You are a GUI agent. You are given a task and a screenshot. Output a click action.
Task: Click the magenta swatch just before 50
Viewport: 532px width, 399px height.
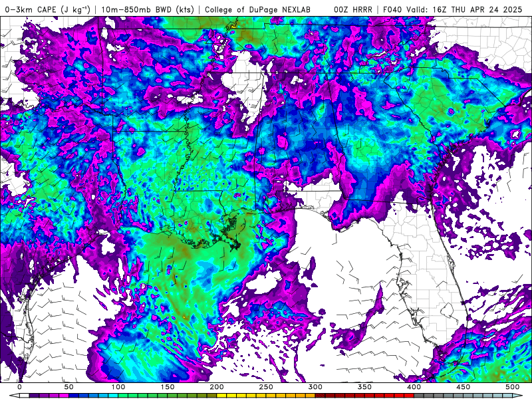(x=64, y=396)
